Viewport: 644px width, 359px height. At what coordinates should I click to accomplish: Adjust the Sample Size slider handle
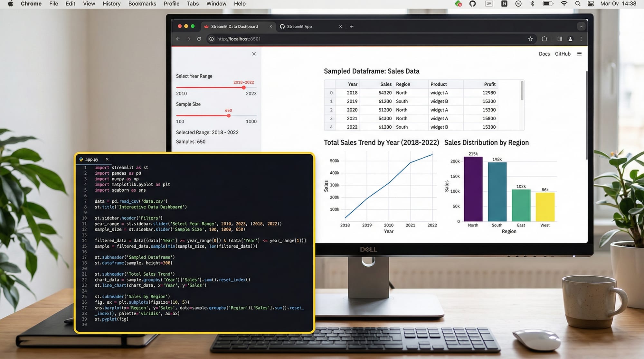229,115
